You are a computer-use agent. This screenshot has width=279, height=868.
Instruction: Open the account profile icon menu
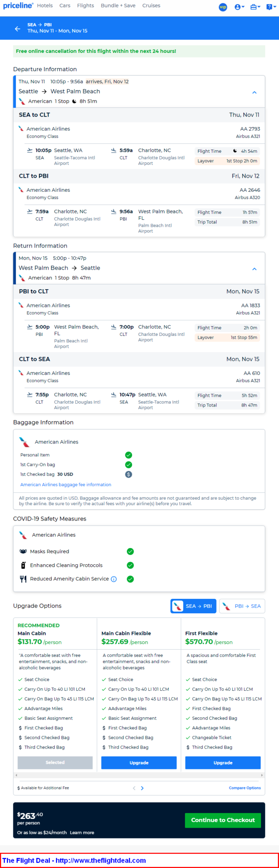pyautogui.click(x=239, y=7)
